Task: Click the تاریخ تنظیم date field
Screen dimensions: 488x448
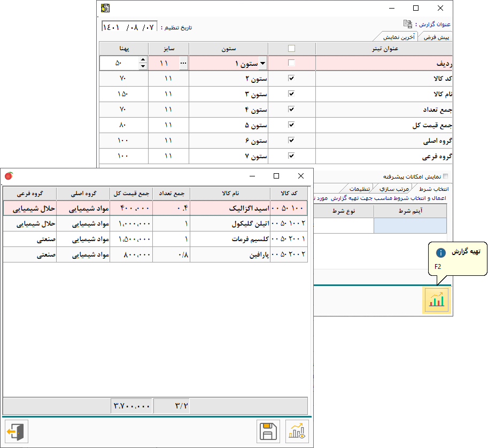Action: [x=128, y=27]
